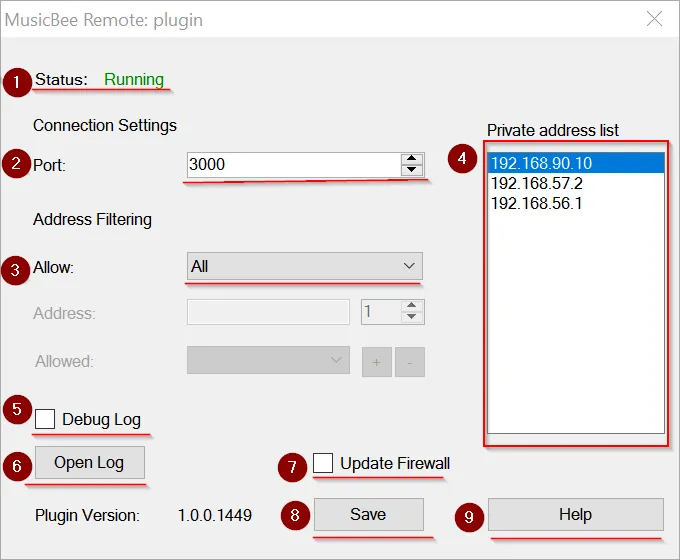Screen dimensions: 680x560
Task: Click into the Port number field
Action: [x=294, y=165]
